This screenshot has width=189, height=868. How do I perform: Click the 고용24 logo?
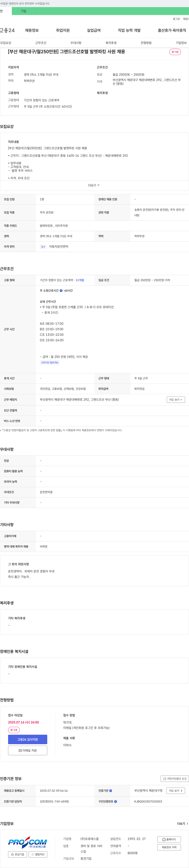point(7,30)
